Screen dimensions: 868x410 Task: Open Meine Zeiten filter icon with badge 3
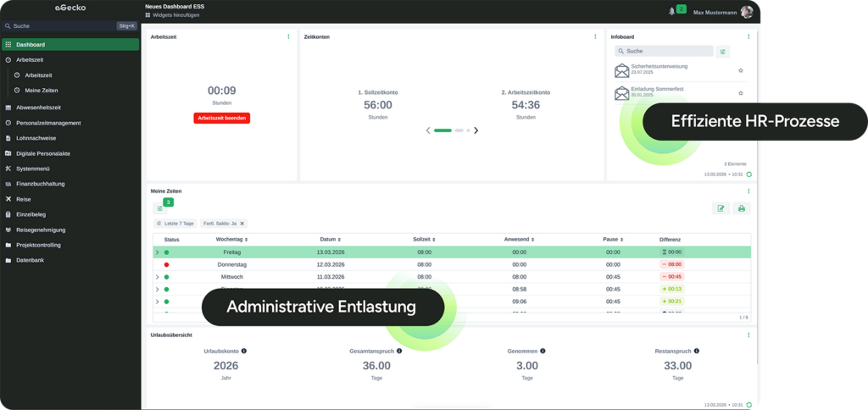point(160,208)
